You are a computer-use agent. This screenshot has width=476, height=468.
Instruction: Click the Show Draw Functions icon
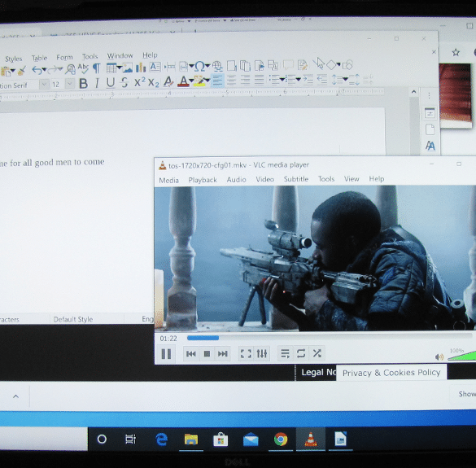[347, 64]
